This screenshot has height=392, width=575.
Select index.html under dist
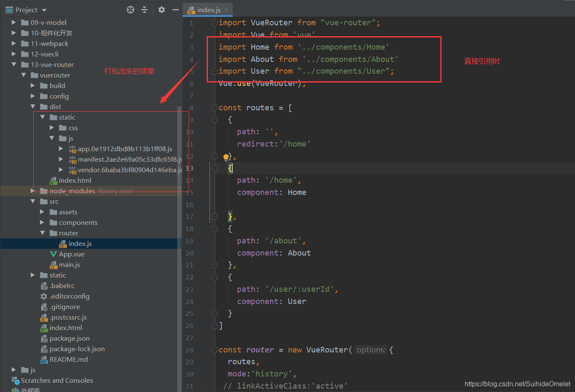pos(75,181)
